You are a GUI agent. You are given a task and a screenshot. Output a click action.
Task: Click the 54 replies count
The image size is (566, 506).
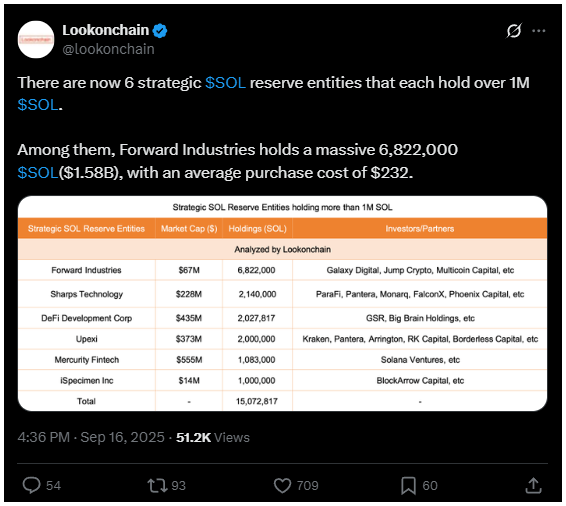53,485
